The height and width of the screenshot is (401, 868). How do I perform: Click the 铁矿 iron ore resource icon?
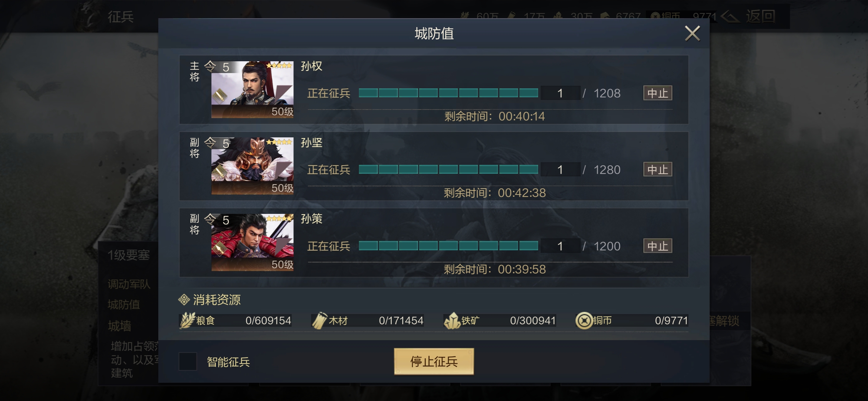452,320
